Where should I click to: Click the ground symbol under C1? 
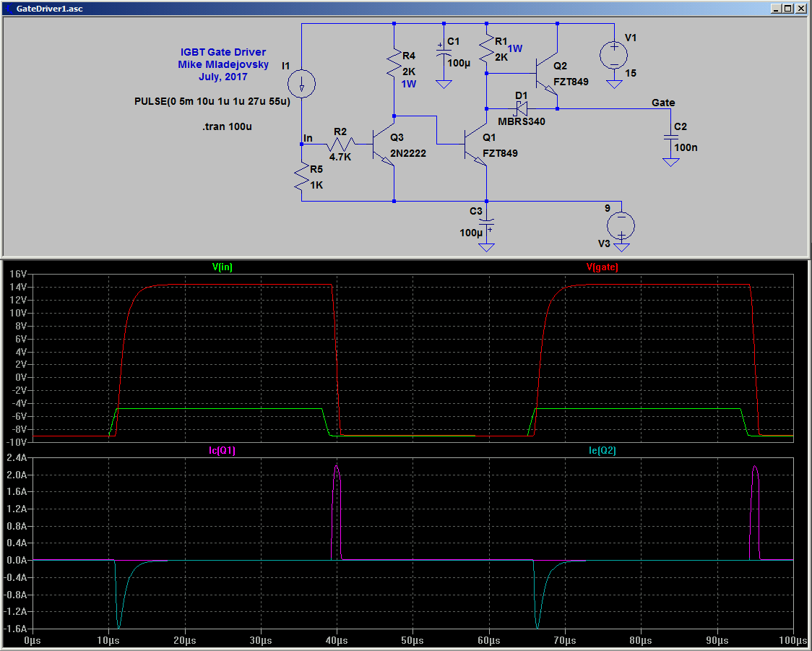[x=444, y=85]
